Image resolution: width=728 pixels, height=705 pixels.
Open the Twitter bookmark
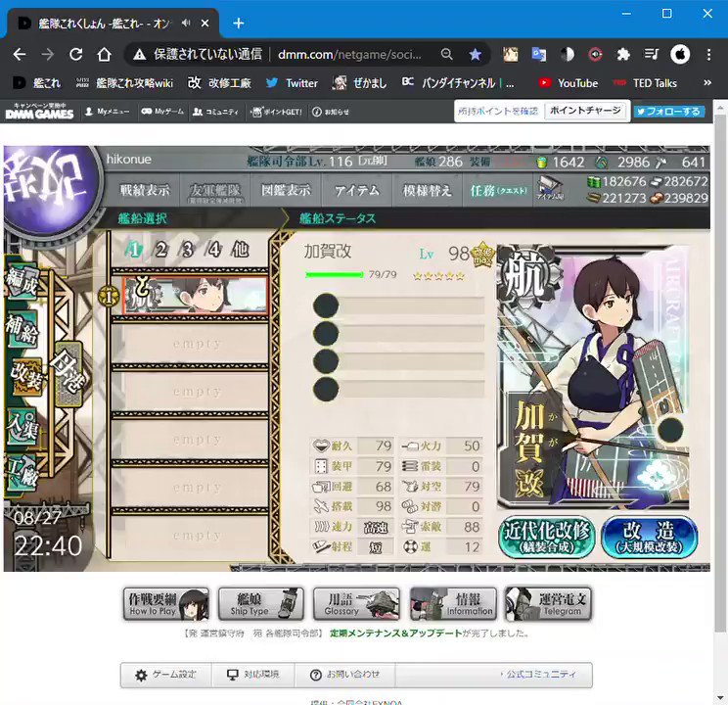point(292,83)
